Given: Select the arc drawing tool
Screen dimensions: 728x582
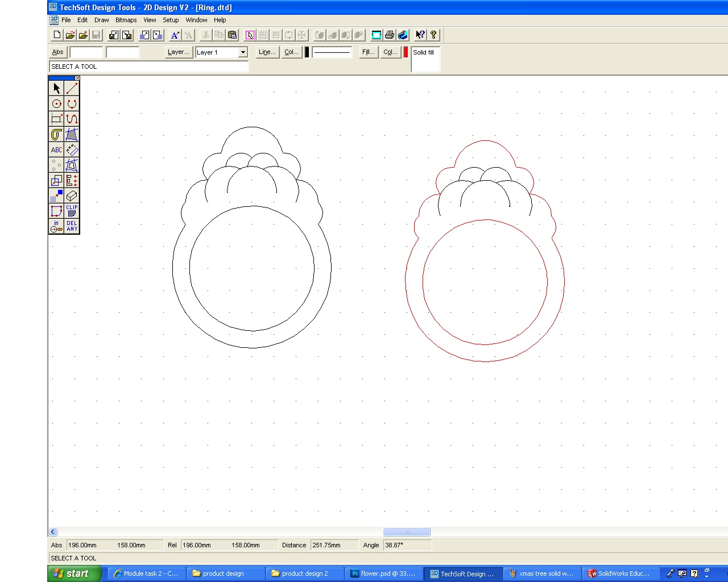Looking at the screenshot, I should pos(72,103).
